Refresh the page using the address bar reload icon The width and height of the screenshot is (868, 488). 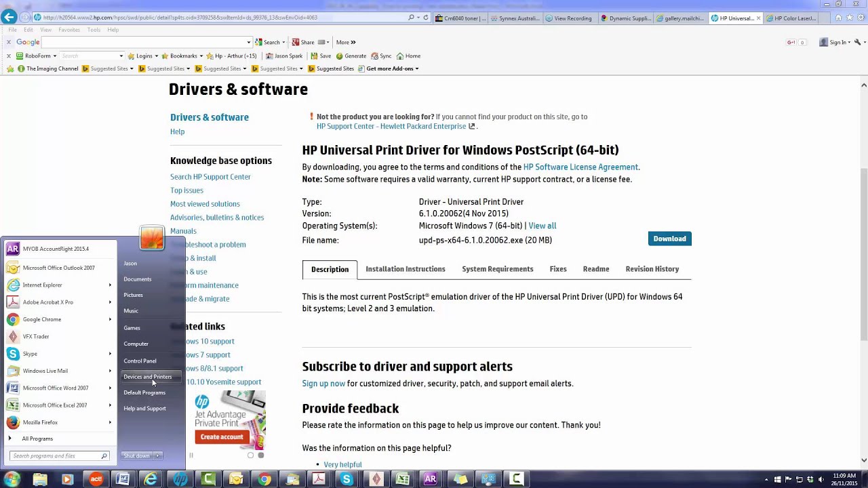[426, 18]
